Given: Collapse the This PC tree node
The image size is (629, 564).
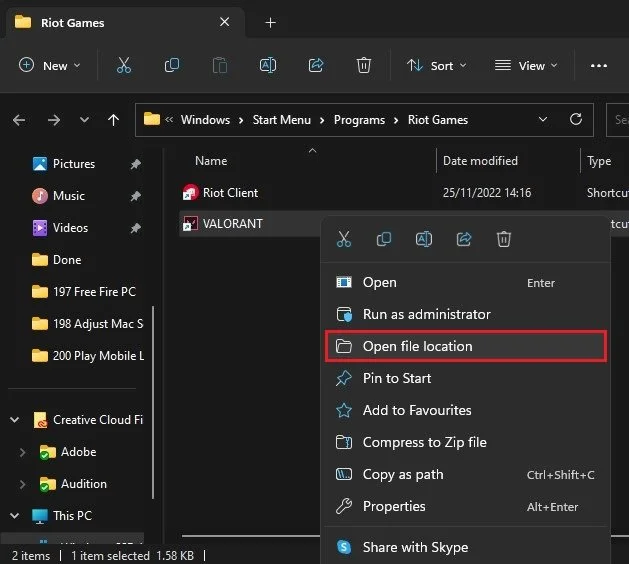Looking at the screenshot, I should tap(14, 515).
